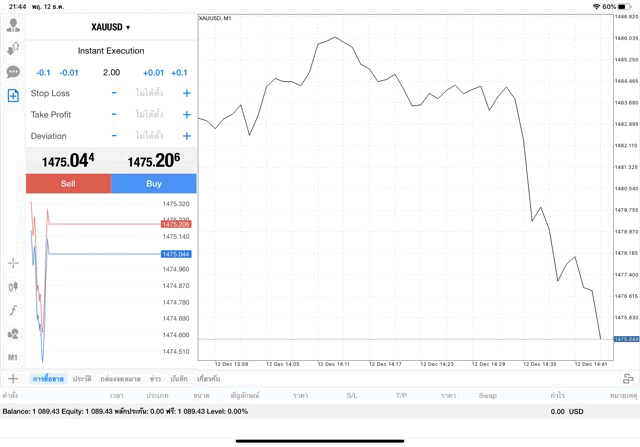
Task: Decrease Take Profit with minus button
Action: (x=114, y=115)
